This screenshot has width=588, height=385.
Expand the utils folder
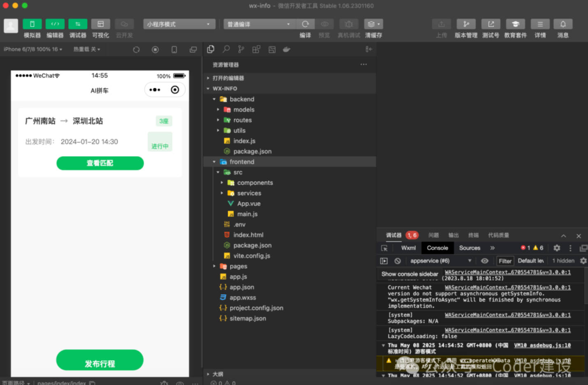[x=290, y=130]
